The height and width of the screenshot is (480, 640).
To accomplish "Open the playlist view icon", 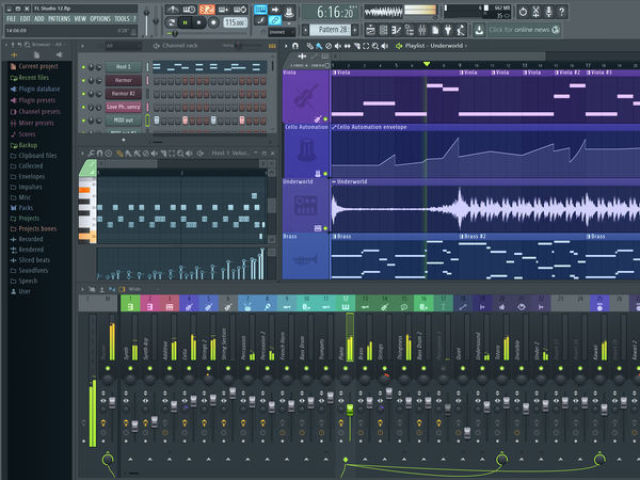I will [x=371, y=30].
